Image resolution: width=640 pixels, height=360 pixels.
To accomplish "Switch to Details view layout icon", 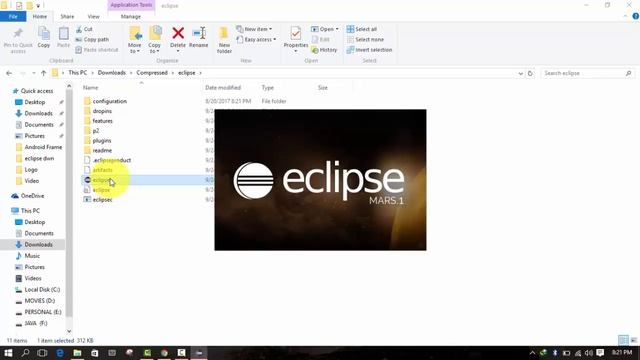I will pos(623,340).
